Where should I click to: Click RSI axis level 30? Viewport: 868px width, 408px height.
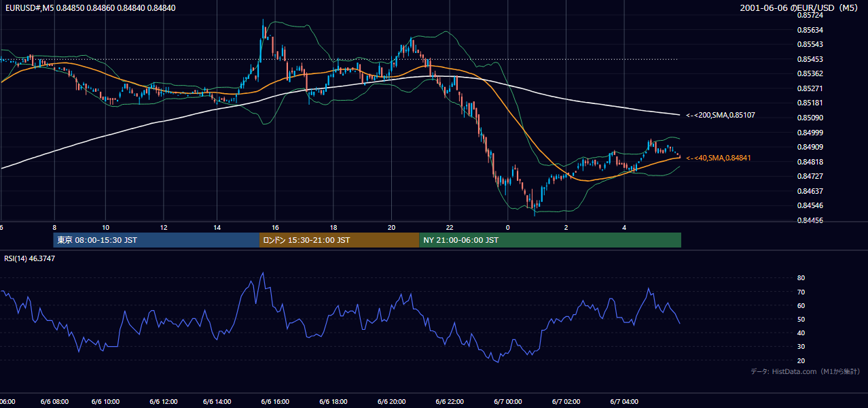pyautogui.click(x=801, y=347)
